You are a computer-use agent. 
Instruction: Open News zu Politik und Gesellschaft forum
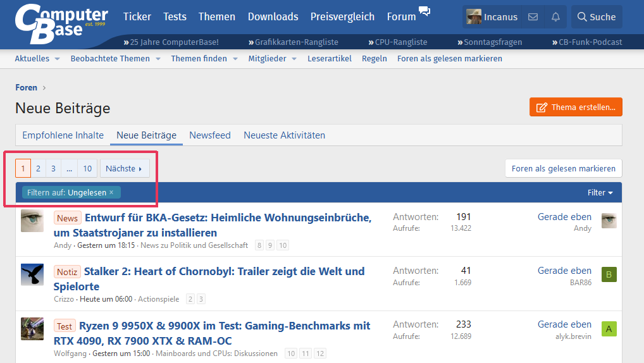[x=194, y=245]
